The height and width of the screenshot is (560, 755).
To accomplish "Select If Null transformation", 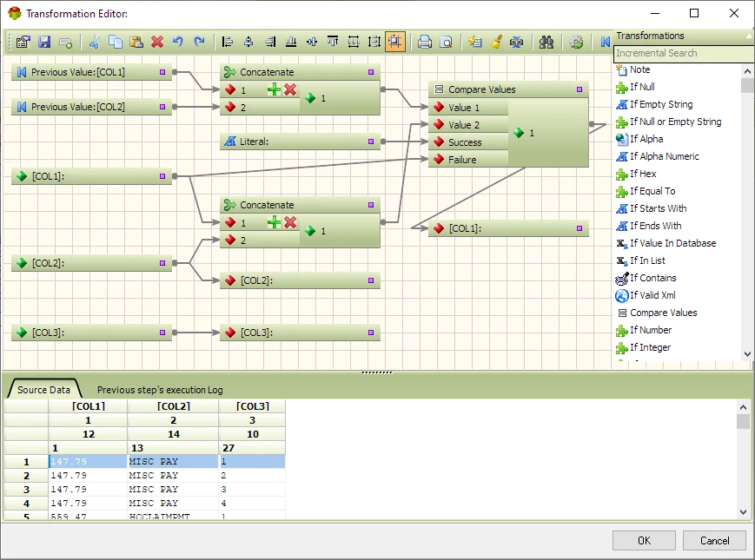I will pos(642,87).
